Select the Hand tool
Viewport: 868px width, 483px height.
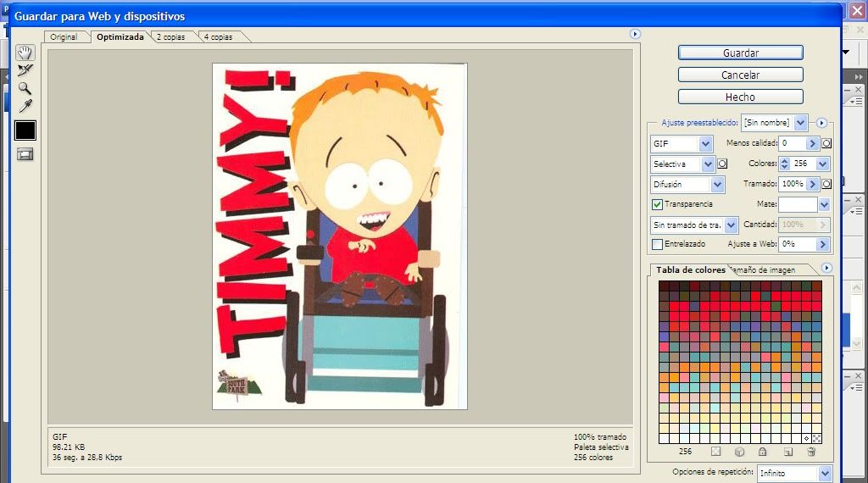25,53
